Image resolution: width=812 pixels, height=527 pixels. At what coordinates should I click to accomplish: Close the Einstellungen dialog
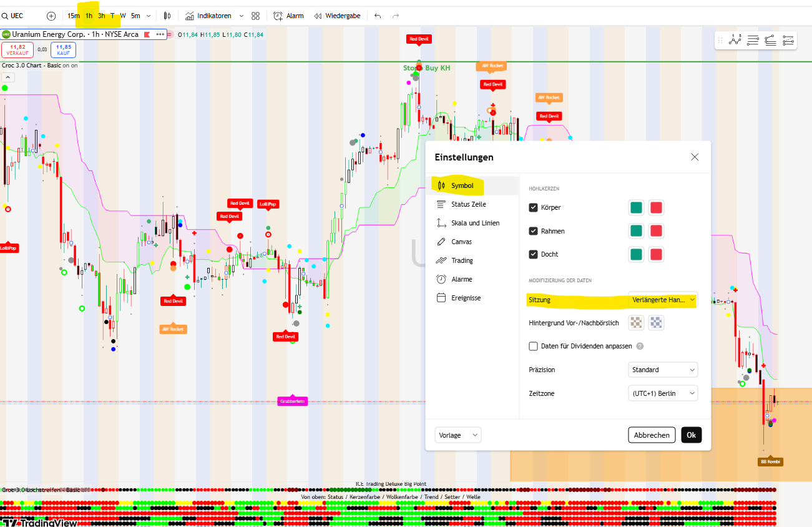[695, 157]
